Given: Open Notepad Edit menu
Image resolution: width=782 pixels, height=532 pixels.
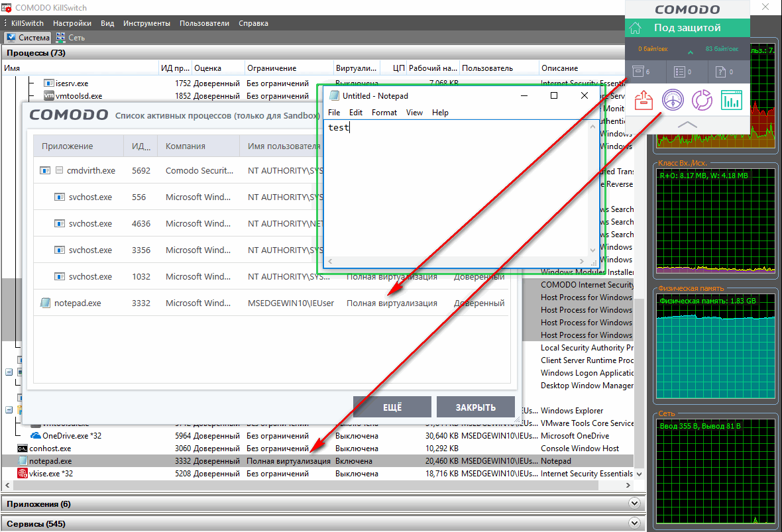Looking at the screenshot, I should pyautogui.click(x=356, y=113).
